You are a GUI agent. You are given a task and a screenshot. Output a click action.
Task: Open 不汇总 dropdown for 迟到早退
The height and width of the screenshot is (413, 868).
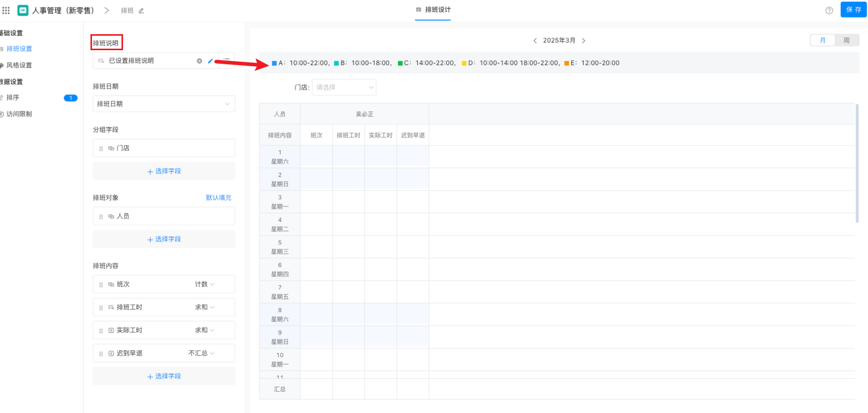(x=202, y=353)
